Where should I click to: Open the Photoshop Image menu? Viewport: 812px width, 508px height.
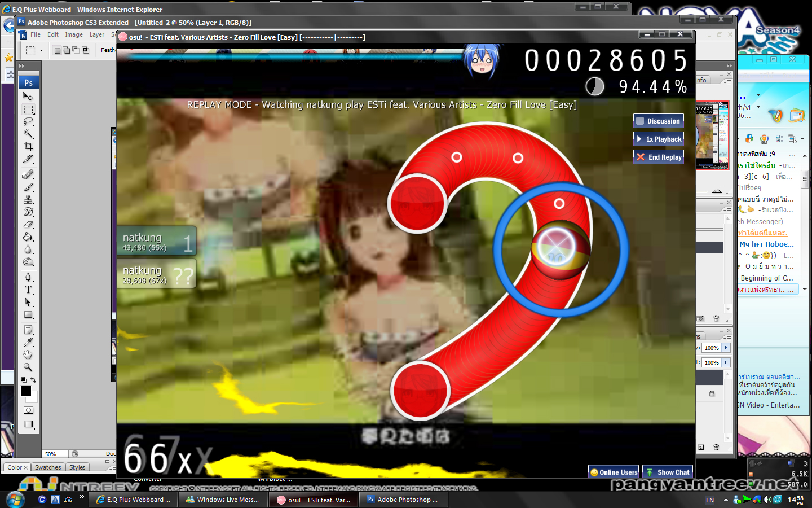[x=74, y=35]
